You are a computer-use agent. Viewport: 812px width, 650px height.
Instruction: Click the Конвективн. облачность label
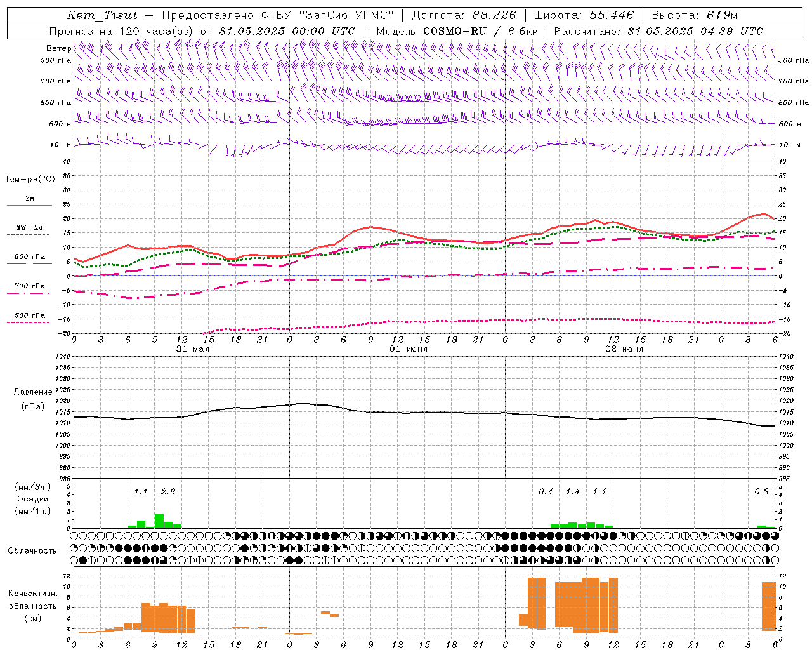pyautogui.click(x=32, y=600)
